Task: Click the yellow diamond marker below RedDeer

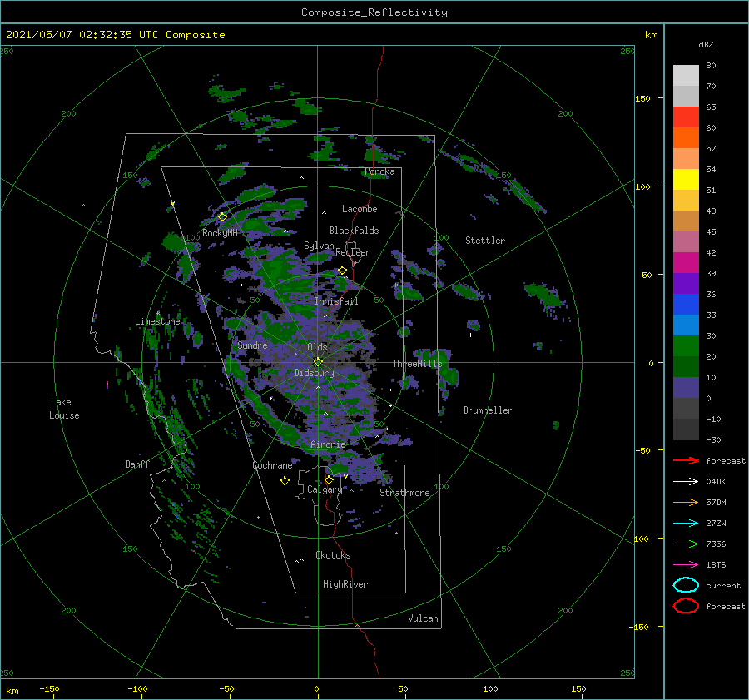Action: (343, 271)
